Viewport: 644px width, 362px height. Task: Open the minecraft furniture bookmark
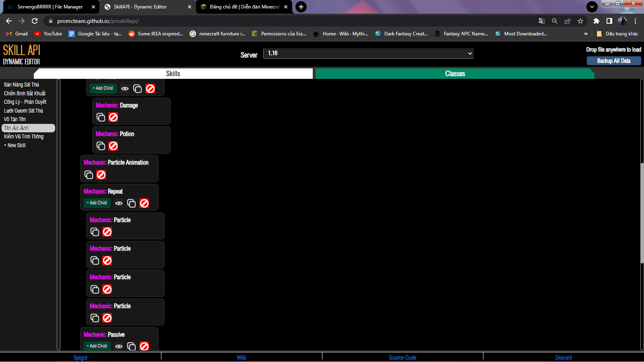[x=217, y=34]
